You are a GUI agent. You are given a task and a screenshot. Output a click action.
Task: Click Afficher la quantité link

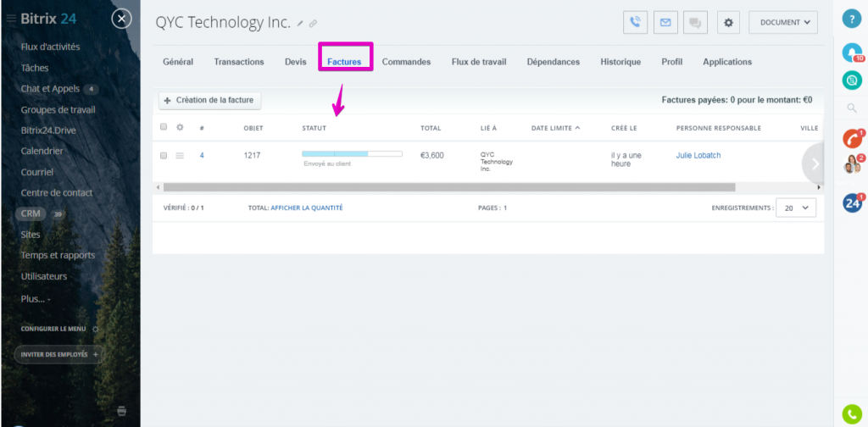(307, 208)
